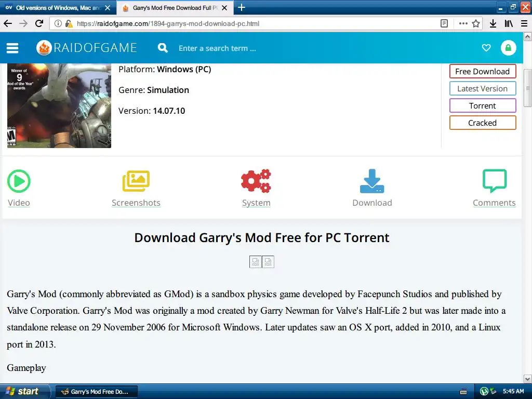Image resolution: width=532 pixels, height=399 pixels.
Task: Click the uTorrent tray icon
Action: [x=484, y=391]
